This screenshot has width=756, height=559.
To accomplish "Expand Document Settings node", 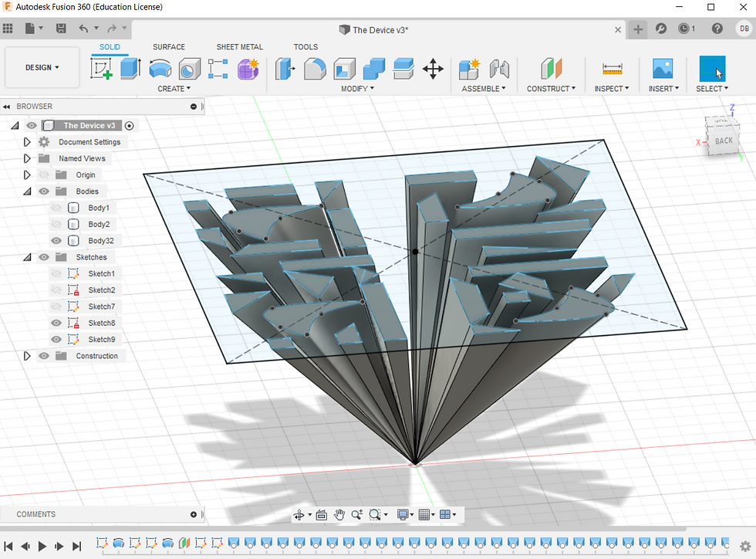I will pos(27,142).
